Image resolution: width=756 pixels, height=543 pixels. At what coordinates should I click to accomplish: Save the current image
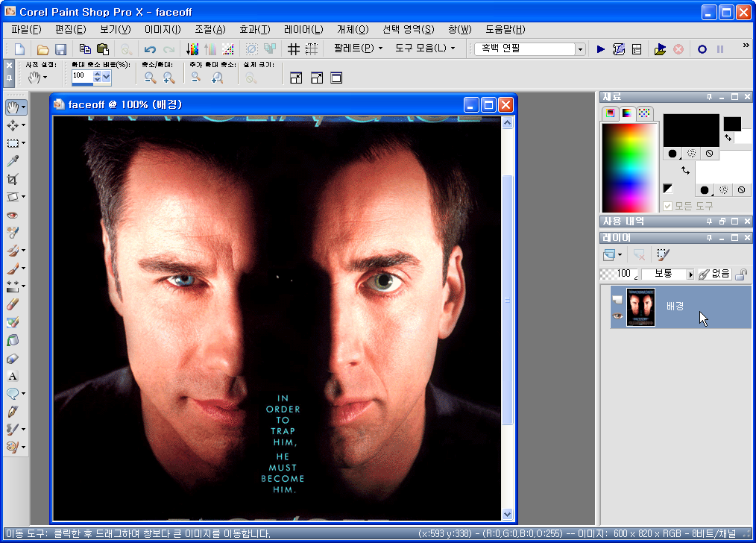[x=60, y=49]
